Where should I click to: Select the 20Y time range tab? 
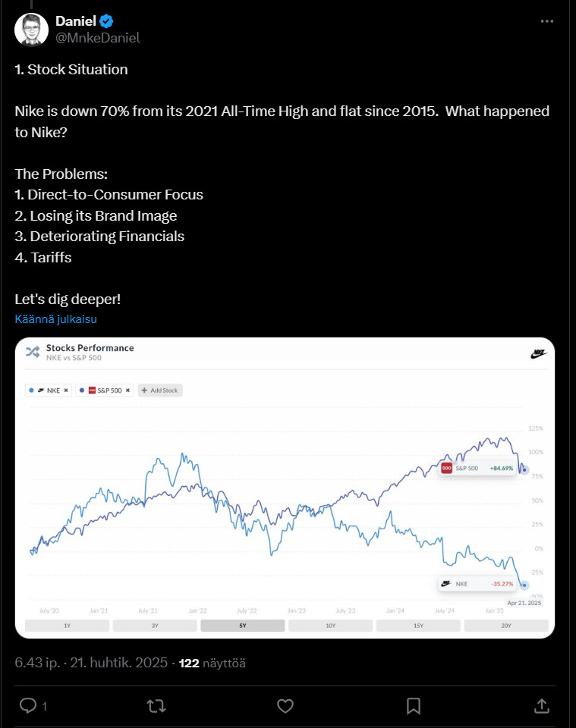(x=505, y=626)
